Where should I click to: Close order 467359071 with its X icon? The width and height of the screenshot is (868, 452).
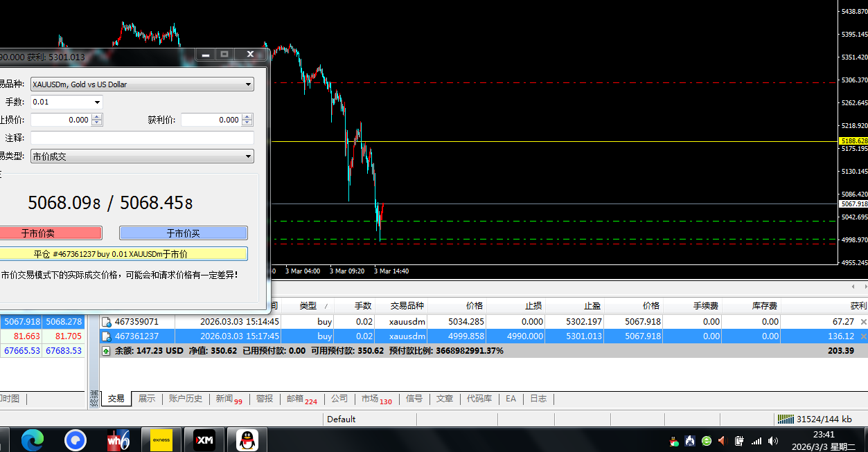pos(863,322)
